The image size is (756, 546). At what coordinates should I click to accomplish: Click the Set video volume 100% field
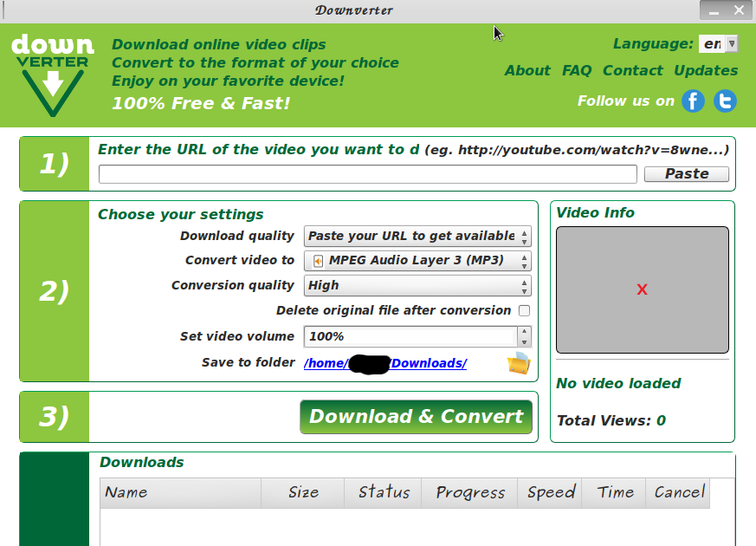click(x=410, y=336)
